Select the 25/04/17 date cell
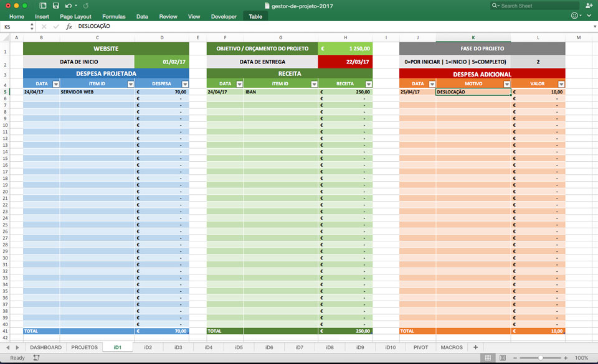 417,91
